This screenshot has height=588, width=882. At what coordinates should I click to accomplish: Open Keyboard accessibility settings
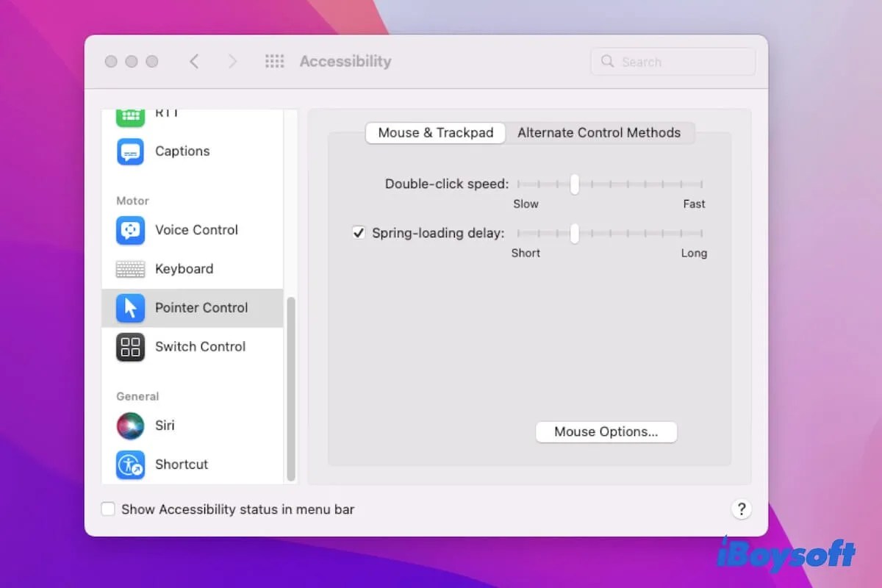[x=184, y=269]
